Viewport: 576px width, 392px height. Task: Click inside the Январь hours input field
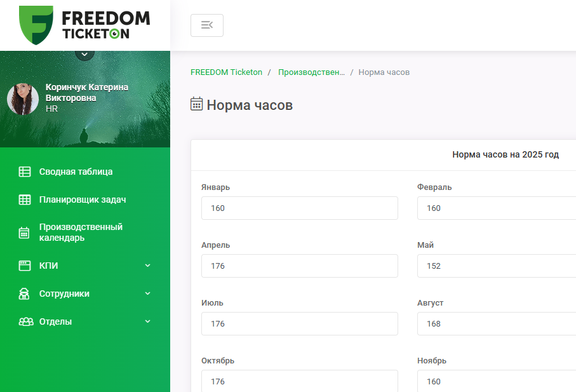tap(300, 208)
